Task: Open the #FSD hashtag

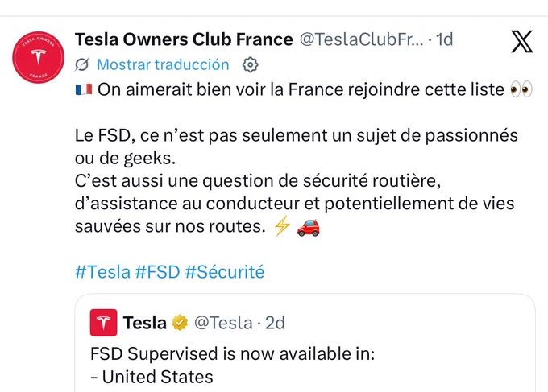Action: pyautogui.click(x=158, y=272)
